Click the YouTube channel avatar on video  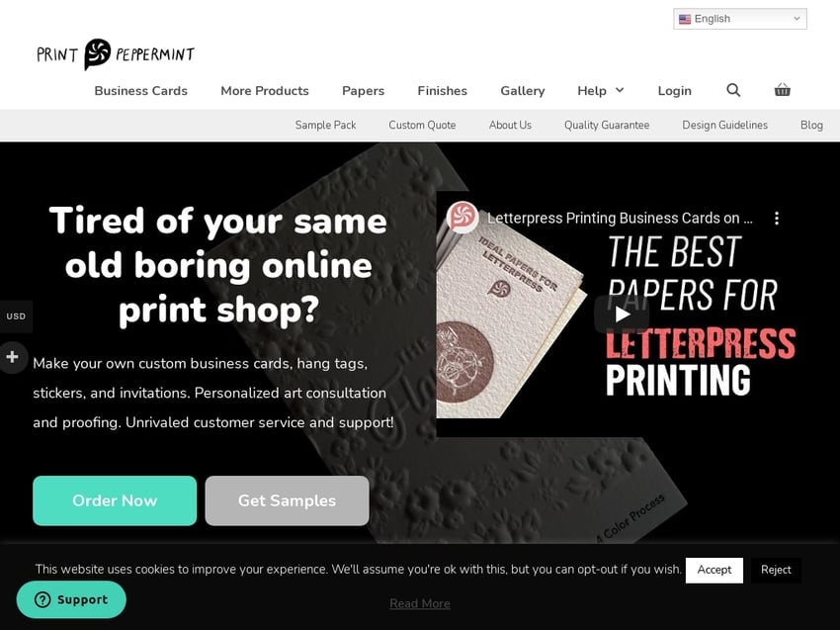462,217
